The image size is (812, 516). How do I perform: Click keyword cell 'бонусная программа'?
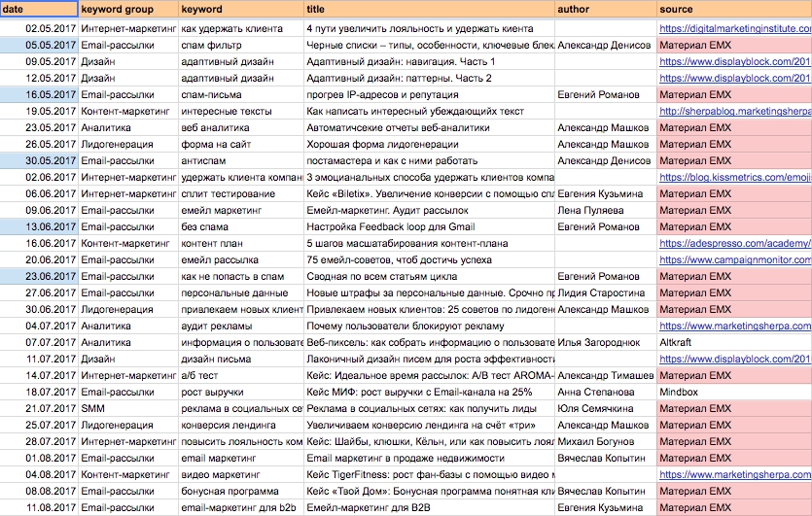[241, 491]
